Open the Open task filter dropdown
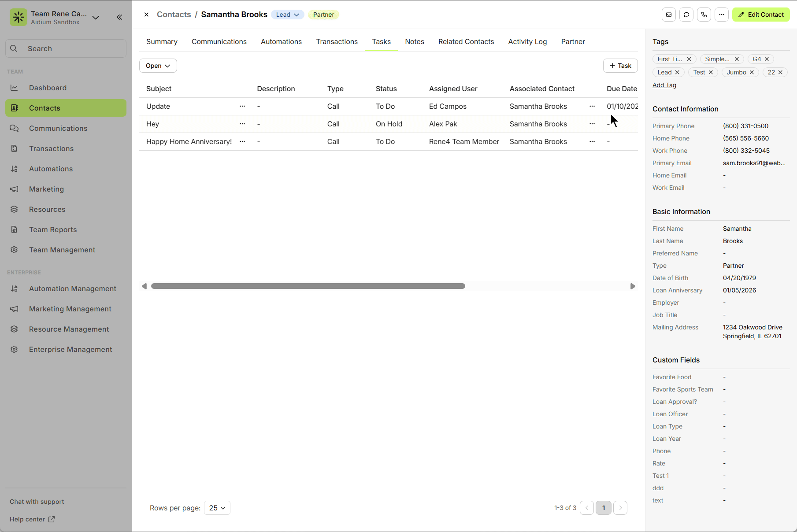Viewport: 797px width, 532px height. coord(158,66)
